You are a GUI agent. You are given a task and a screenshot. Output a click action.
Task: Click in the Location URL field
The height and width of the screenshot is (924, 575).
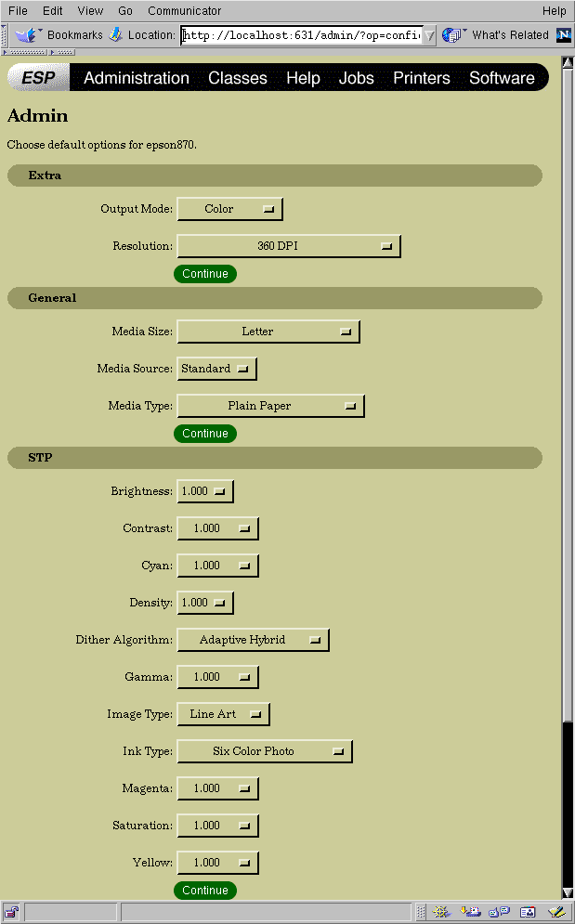(301, 35)
